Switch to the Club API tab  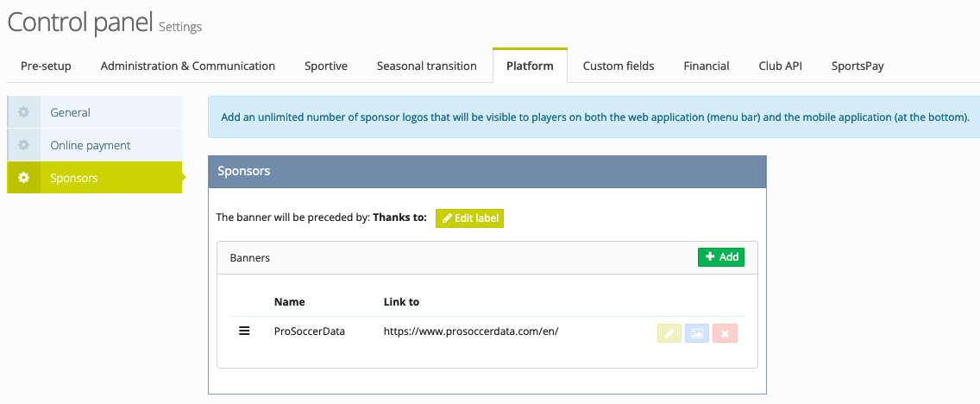coord(781,66)
